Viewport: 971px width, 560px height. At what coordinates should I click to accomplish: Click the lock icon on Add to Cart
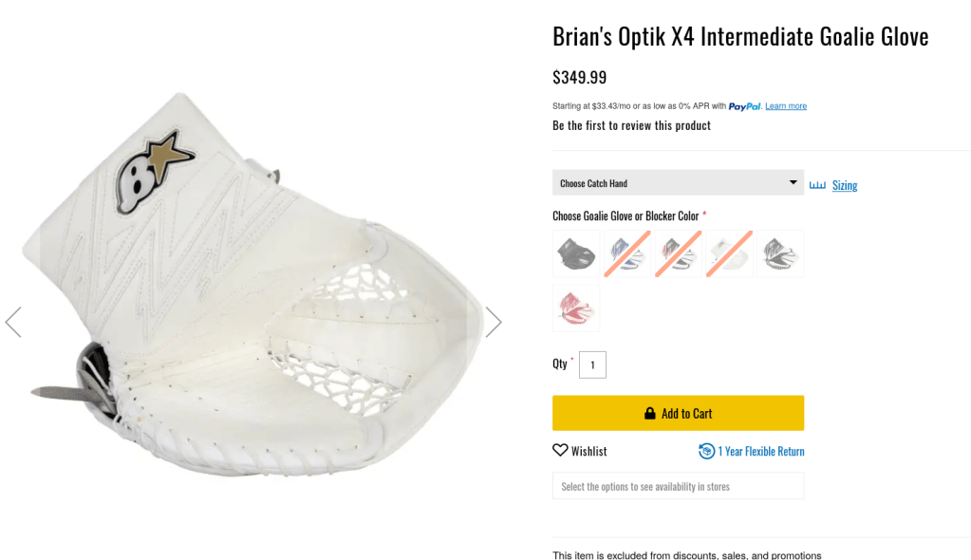[650, 414]
